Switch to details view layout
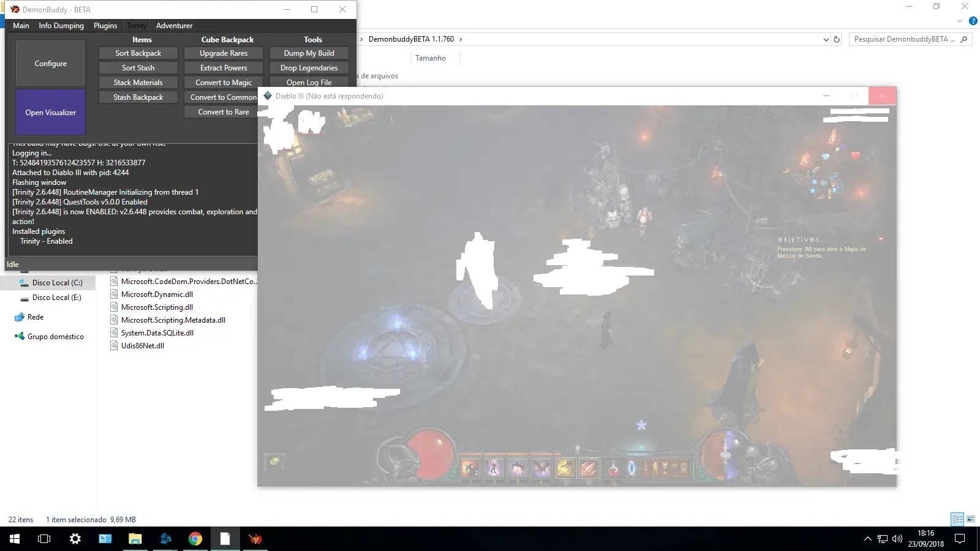This screenshot has height=551, width=980. point(957,519)
